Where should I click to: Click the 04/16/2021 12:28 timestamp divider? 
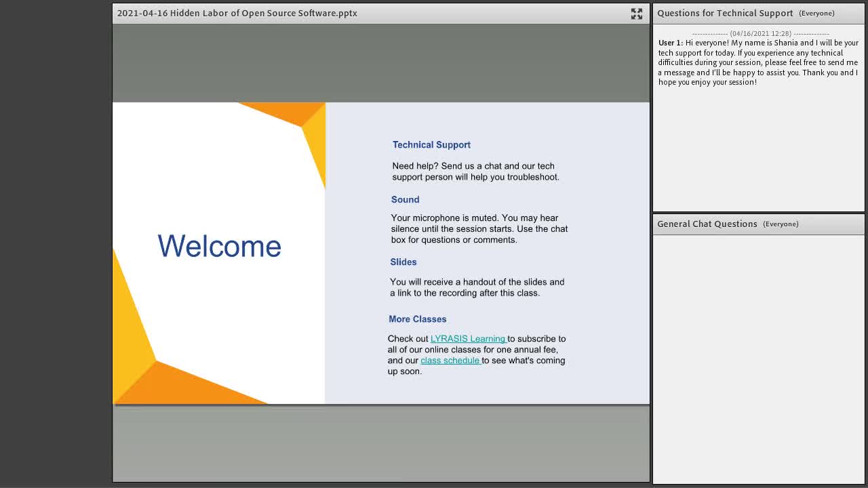760,33
